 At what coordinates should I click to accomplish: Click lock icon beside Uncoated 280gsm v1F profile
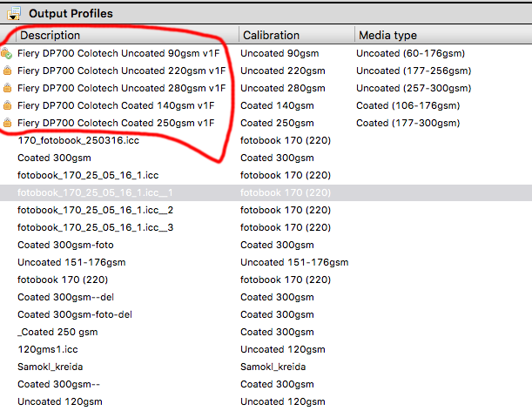[7, 88]
